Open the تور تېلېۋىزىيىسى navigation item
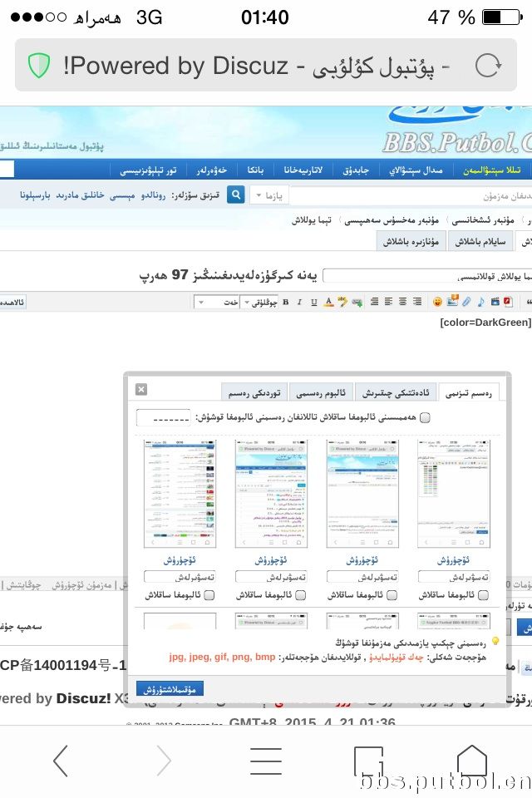Screen dimensions: 532x798 tap(148, 170)
